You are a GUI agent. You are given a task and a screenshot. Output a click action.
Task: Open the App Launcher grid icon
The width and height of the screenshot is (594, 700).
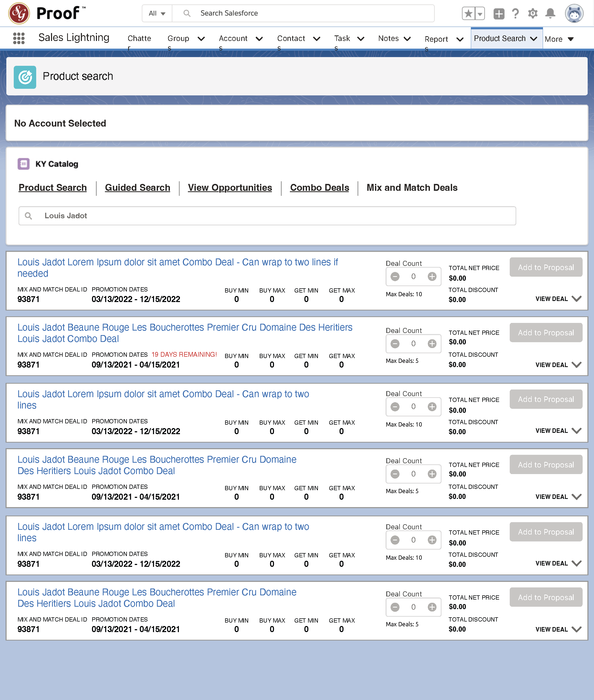(19, 38)
